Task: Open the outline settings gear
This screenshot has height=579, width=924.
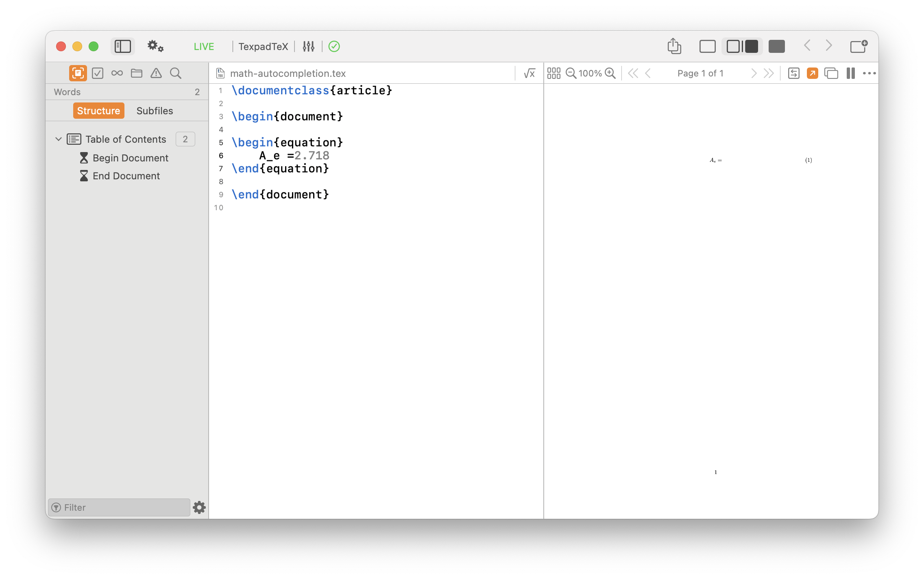Action: [199, 507]
